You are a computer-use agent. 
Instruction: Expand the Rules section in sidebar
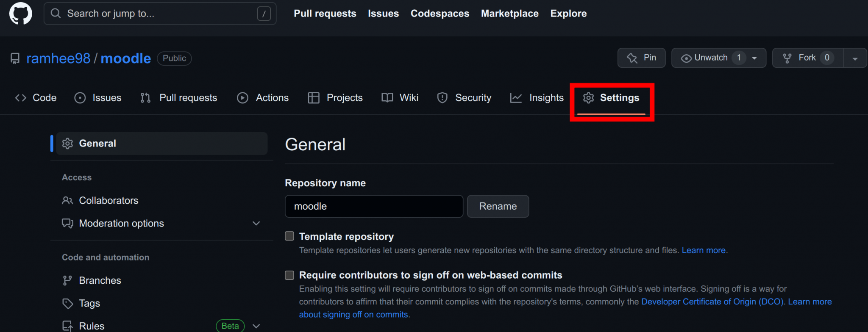256,326
